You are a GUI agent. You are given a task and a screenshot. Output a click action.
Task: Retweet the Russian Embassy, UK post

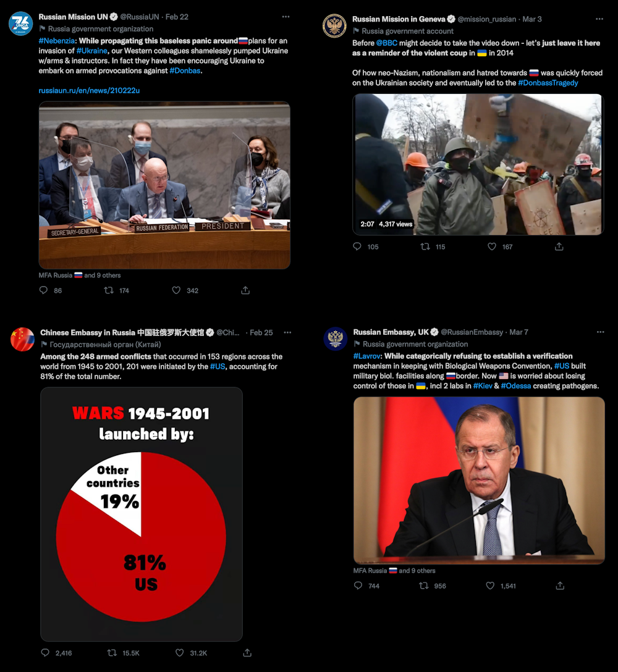click(x=424, y=586)
